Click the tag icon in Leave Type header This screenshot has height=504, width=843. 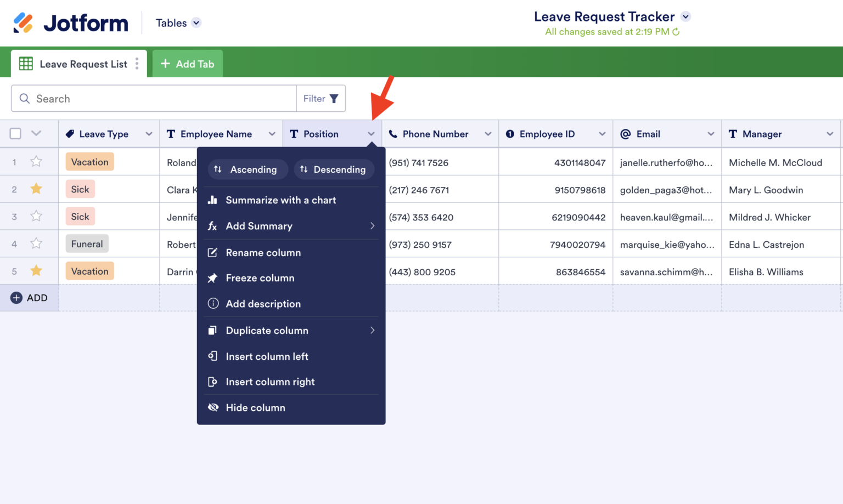pyautogui.click(x=70, y=133)
